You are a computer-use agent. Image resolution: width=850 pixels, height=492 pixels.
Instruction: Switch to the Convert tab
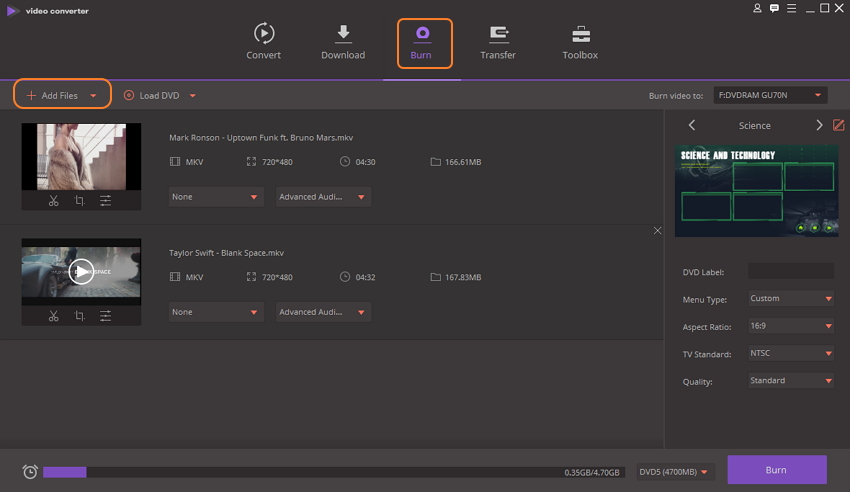263,42
